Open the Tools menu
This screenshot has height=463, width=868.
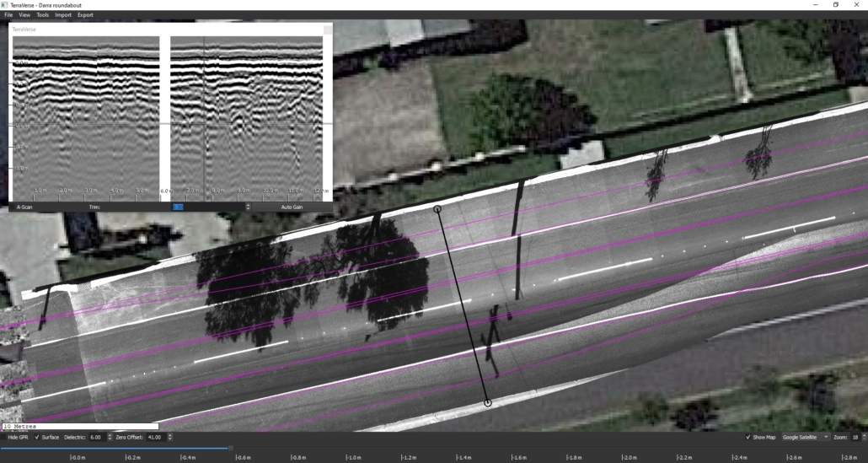tap(42, 15)
